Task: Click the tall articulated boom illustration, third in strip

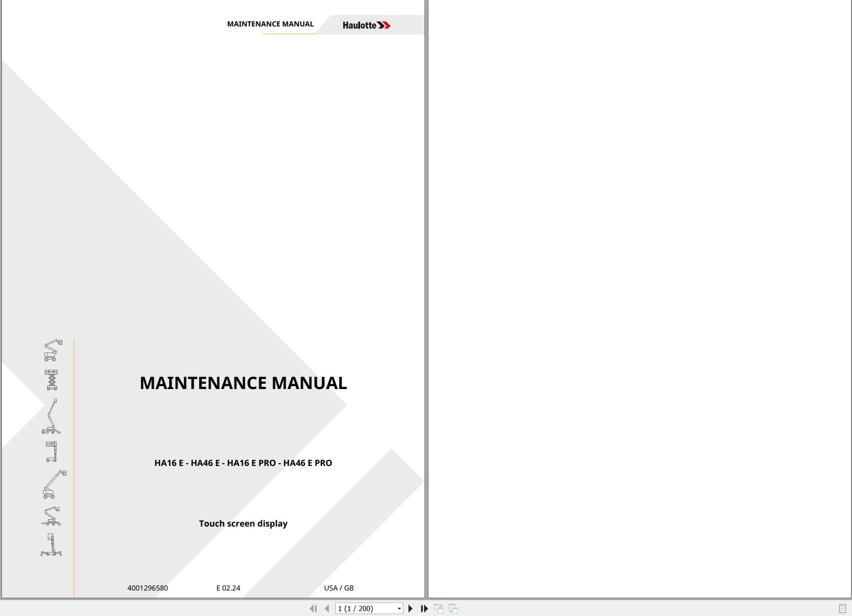Action: [x=51, y=416]
